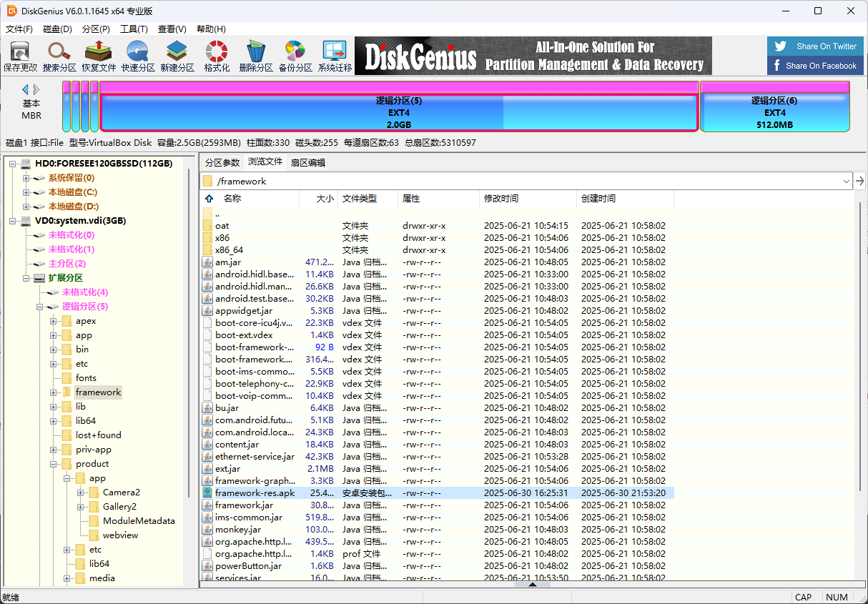This screenshot has height=604, width=868.
Task: Open the 搜索分区 (Search Partition) tool
Action: click(x=59, y=55)
